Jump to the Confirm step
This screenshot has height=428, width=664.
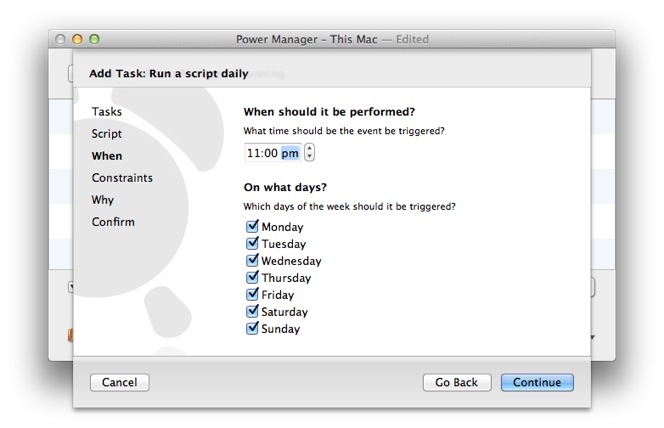(x=113, y=222)
